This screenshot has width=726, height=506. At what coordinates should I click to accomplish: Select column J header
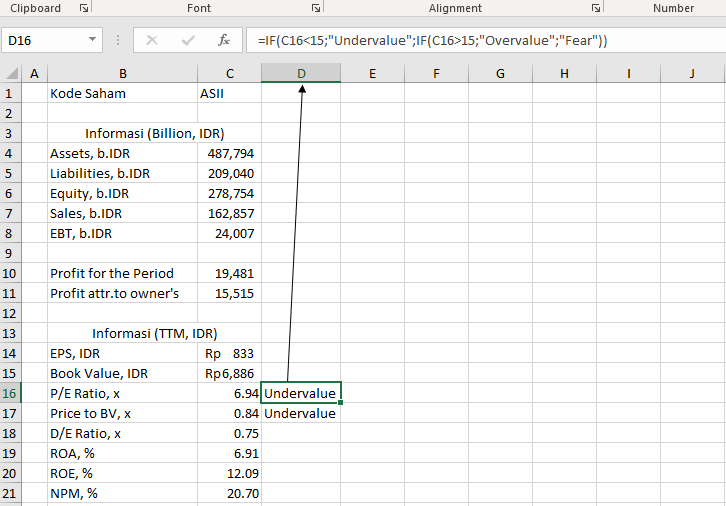click(x=692, y=73)
